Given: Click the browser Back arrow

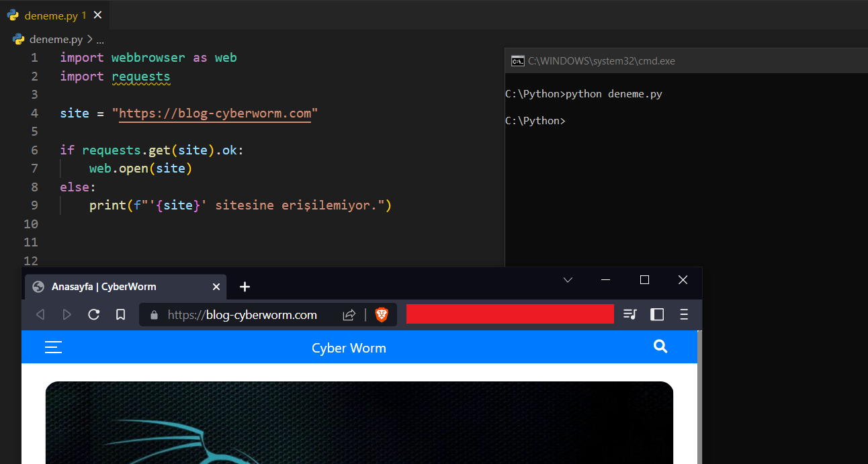Looking at the screenshot, I should click(40, 314).
